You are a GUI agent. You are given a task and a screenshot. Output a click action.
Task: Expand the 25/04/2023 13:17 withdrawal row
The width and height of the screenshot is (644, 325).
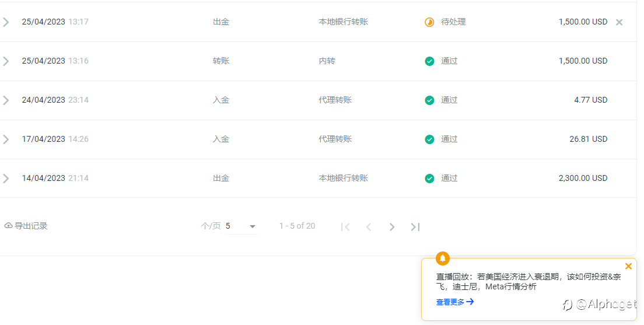coord(6,22)
